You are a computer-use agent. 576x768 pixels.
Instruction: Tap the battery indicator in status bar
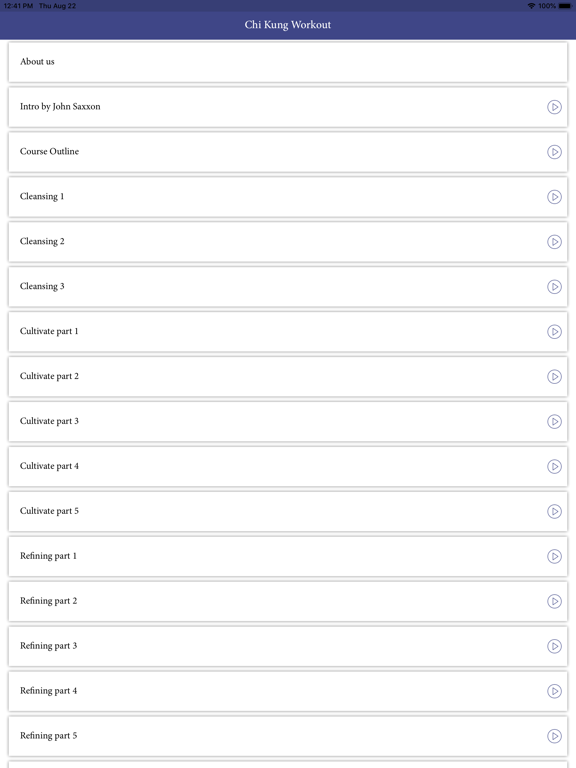click(x=565, y=6)
